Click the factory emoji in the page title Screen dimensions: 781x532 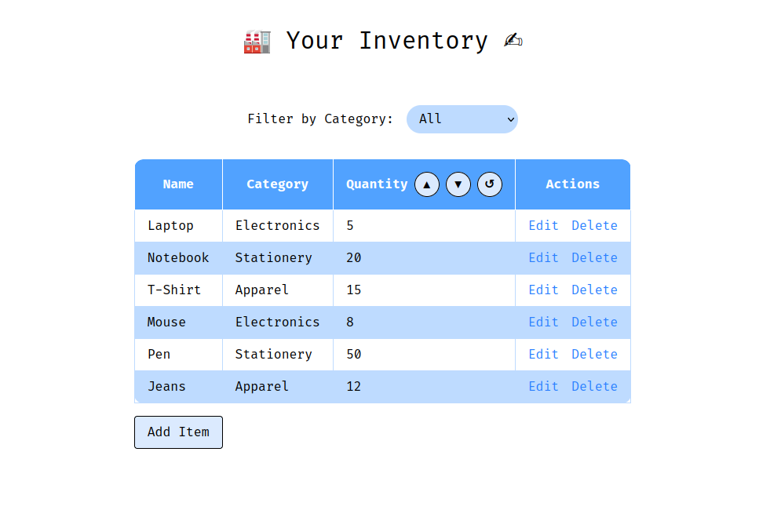click(256, 40)
